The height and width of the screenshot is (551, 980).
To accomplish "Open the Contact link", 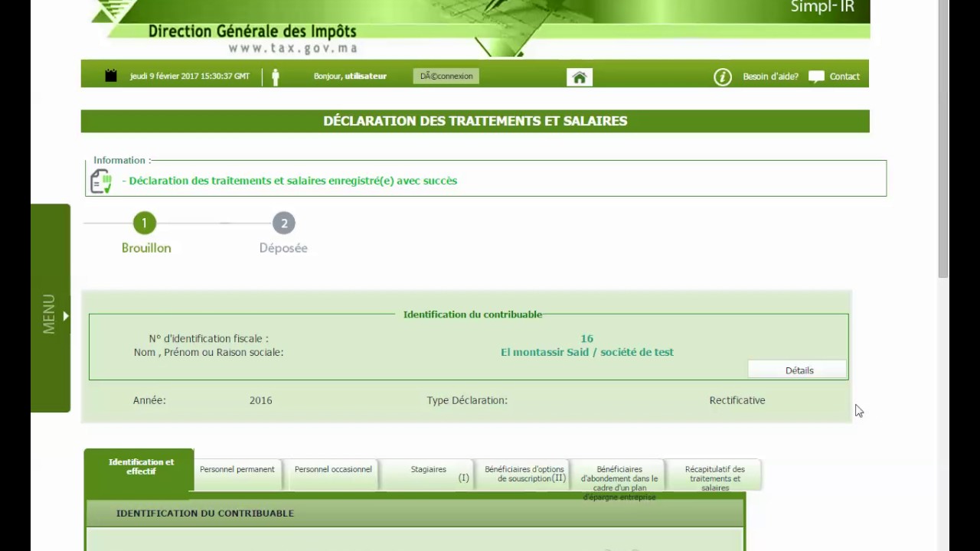I will point(844,77).
